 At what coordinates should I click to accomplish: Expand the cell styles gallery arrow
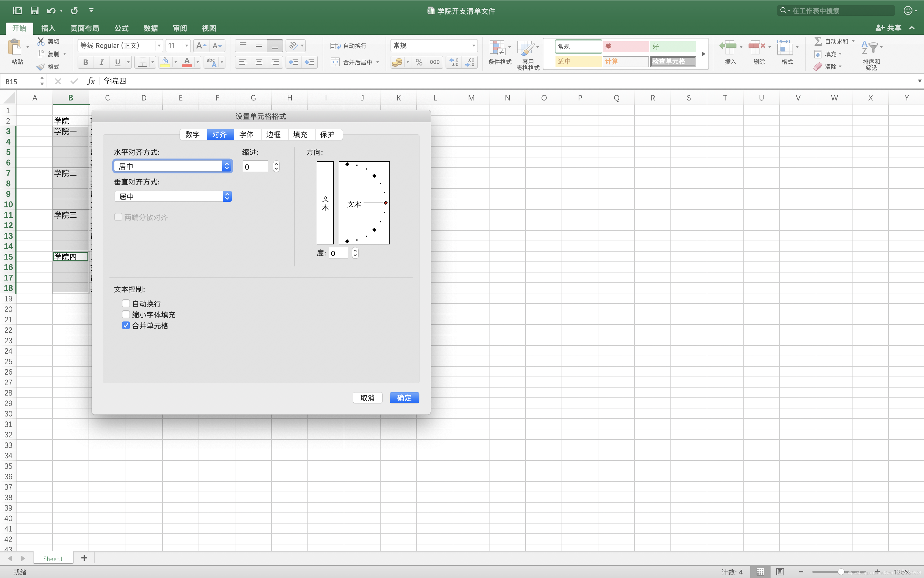click(x=703, y=54)
